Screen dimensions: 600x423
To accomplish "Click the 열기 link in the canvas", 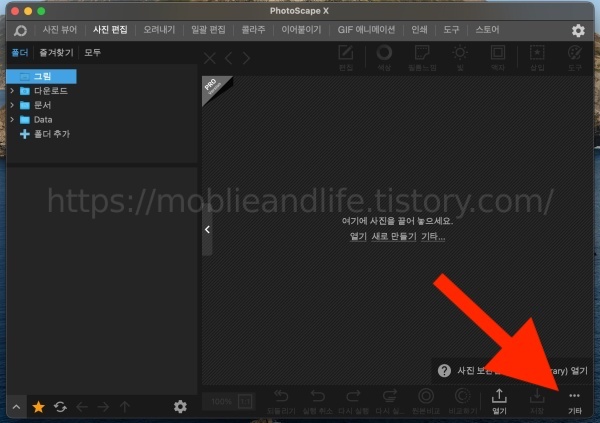I will (358, 237).
